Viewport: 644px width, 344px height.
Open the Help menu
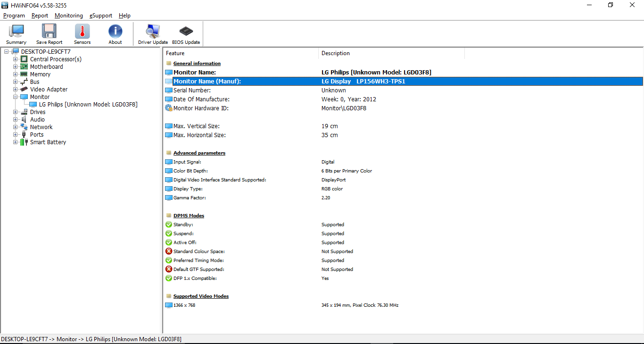(x=124, y=16)
